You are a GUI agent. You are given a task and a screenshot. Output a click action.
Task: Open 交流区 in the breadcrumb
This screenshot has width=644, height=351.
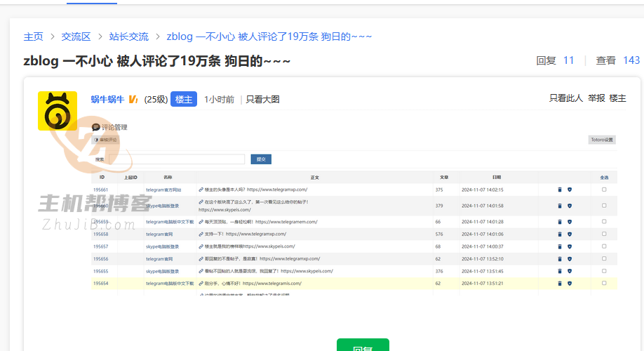[x=76, y=37]
